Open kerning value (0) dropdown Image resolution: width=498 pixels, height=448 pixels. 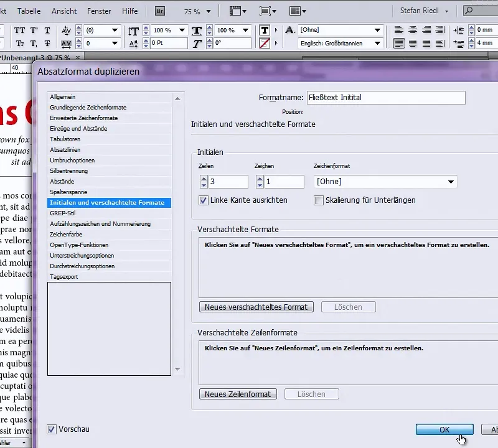(x=115, y=30)
